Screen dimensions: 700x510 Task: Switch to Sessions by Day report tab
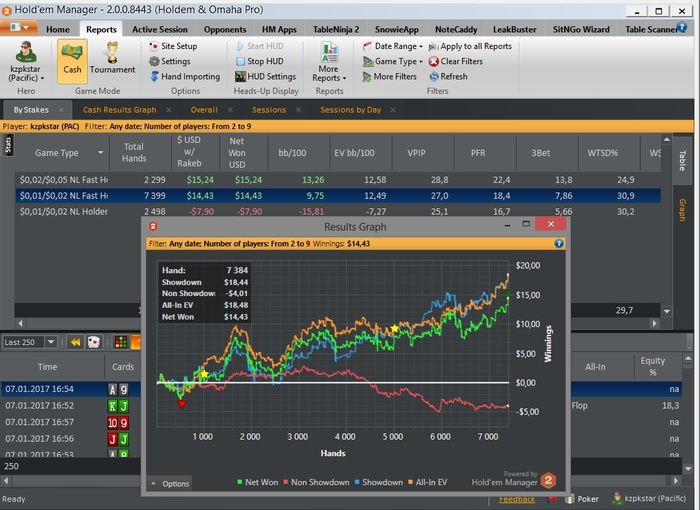pos(350,110)
